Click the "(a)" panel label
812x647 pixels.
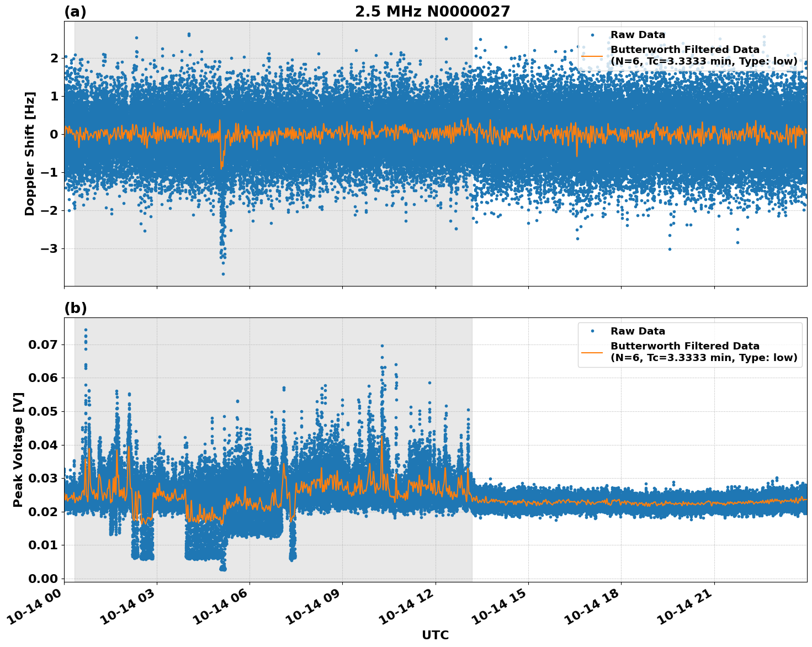coord(75,12)
